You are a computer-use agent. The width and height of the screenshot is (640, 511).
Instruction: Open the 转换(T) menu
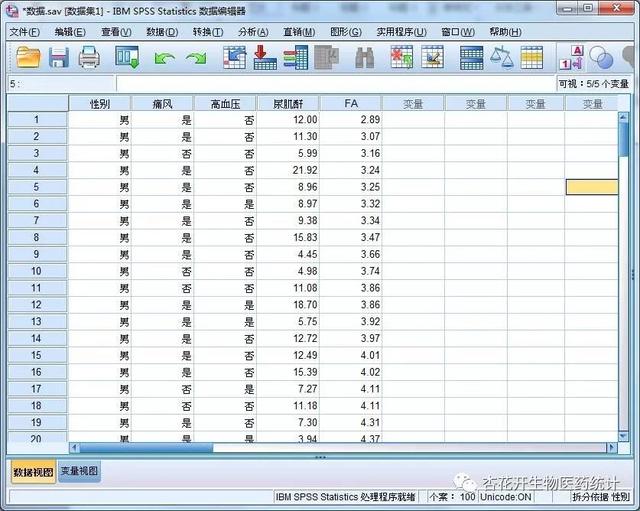(x=208, y=32)
